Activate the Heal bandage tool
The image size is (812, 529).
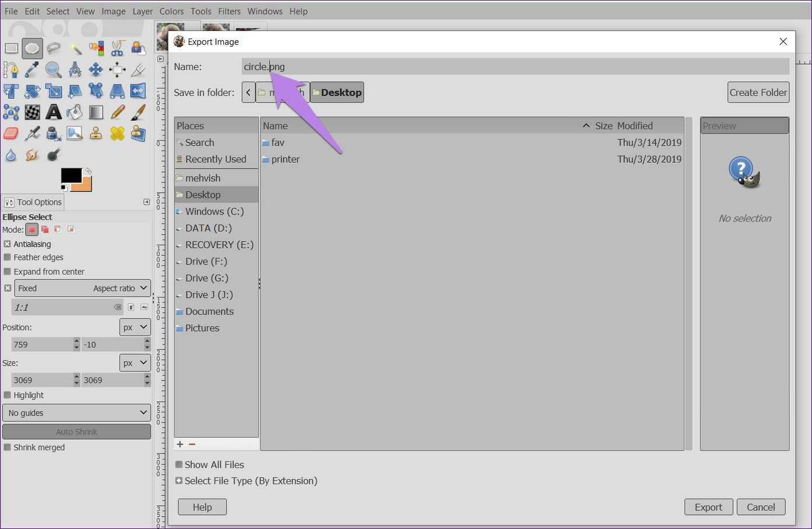[117, 134]
